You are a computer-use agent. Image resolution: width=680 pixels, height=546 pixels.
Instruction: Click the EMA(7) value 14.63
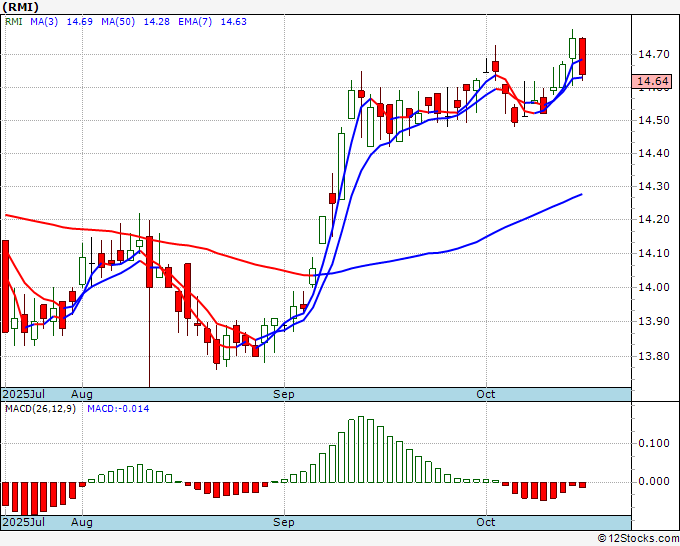point(233,22)
